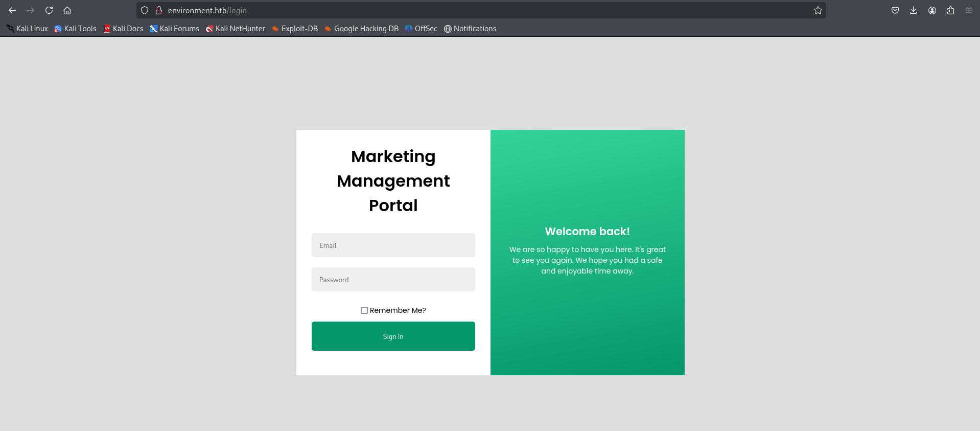Click the browser Back arrow

tap(12, 10)
